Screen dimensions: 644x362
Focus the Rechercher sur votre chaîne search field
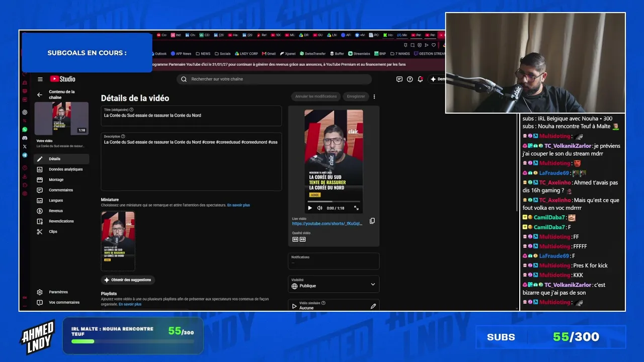click(274, 79)
